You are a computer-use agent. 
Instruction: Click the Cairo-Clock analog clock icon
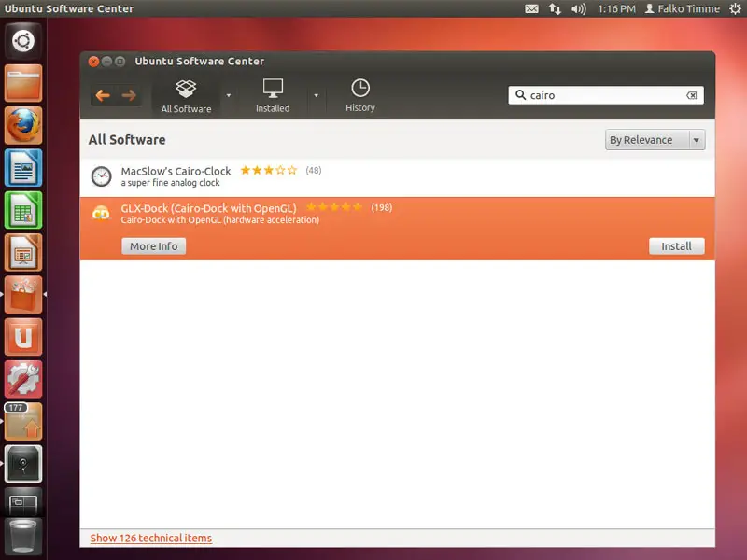(102, 176)
